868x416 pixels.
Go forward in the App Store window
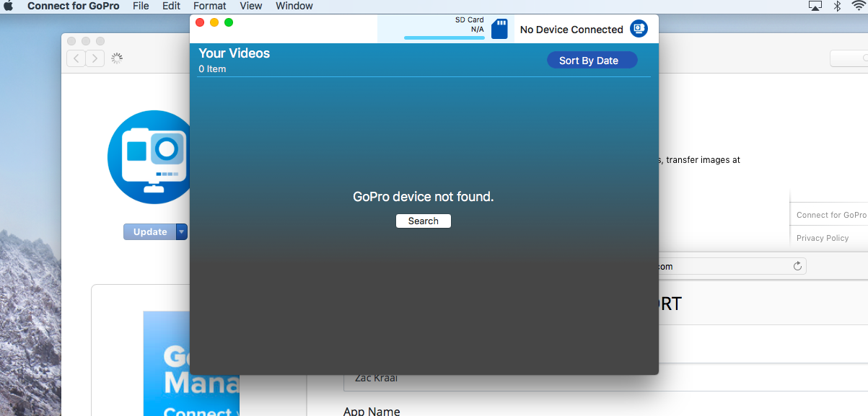click(95, 58)
